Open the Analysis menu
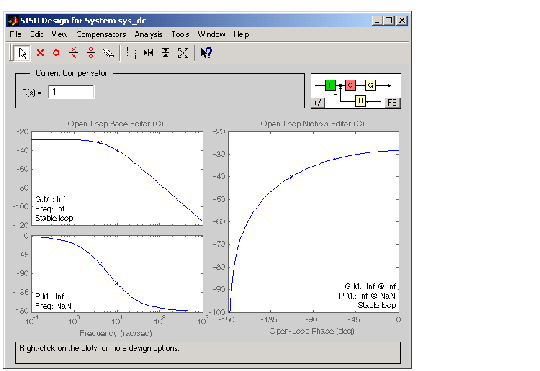540x371 pixels. (x=148, y=34)
